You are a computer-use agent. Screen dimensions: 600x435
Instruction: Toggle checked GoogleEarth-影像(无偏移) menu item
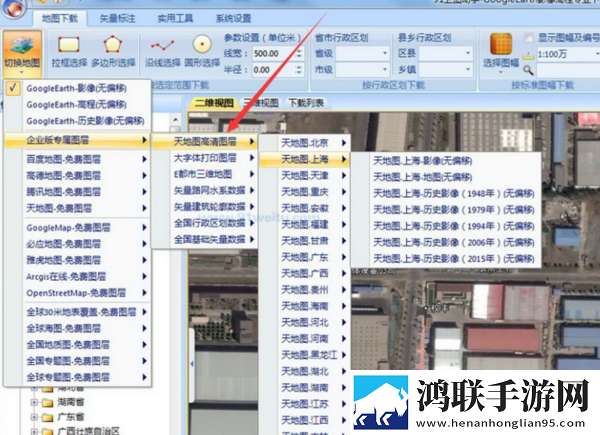pos(78,88)
